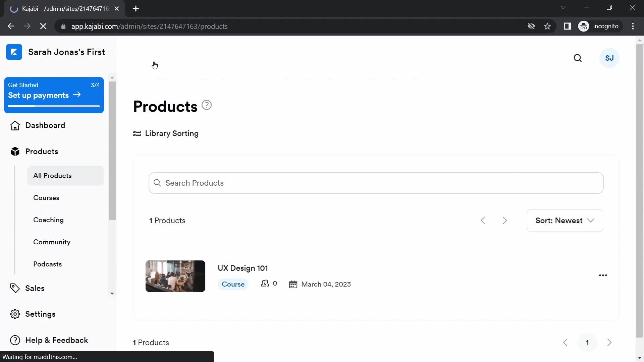Click the Course tag badge
The image size is (644, 362).
pyautogui.click(x=233, y=284)
